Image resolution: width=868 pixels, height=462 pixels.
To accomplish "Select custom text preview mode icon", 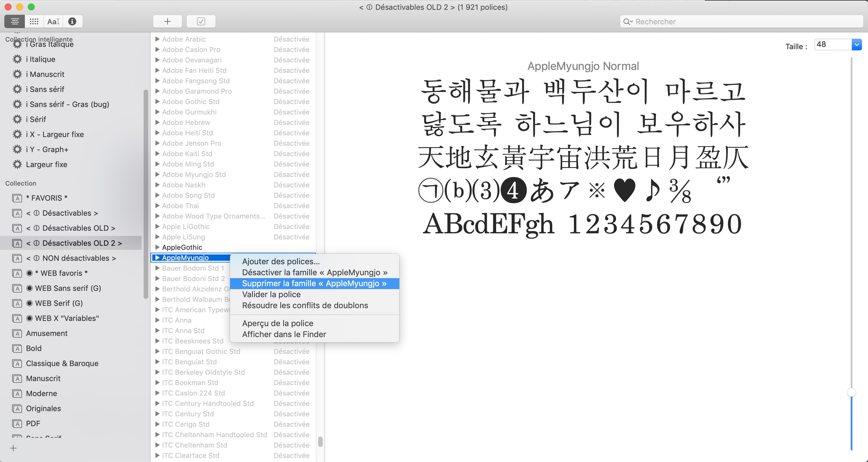I will pos(53,22).
